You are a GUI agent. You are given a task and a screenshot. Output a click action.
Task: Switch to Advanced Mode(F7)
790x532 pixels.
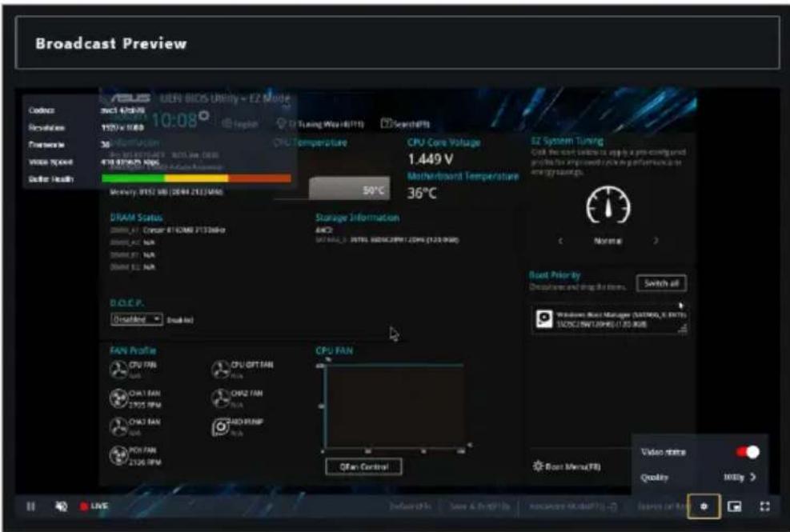[573, 506]
